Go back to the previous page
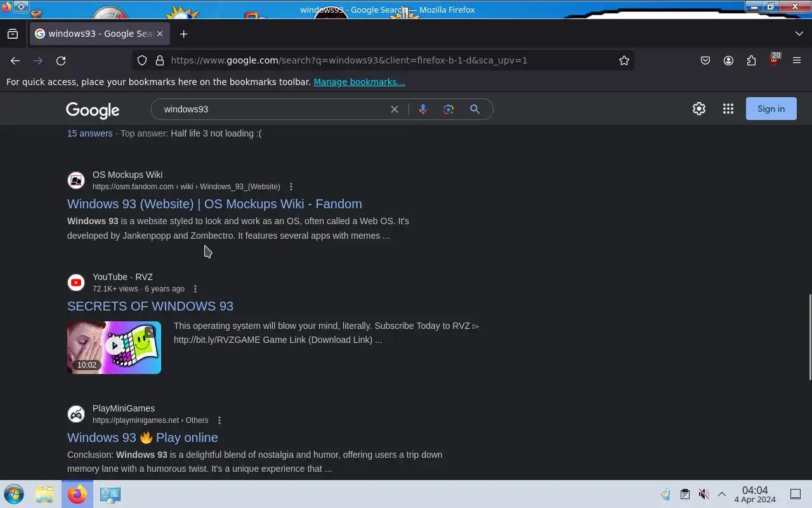This screenshot has width=812, height=508. 15,60
